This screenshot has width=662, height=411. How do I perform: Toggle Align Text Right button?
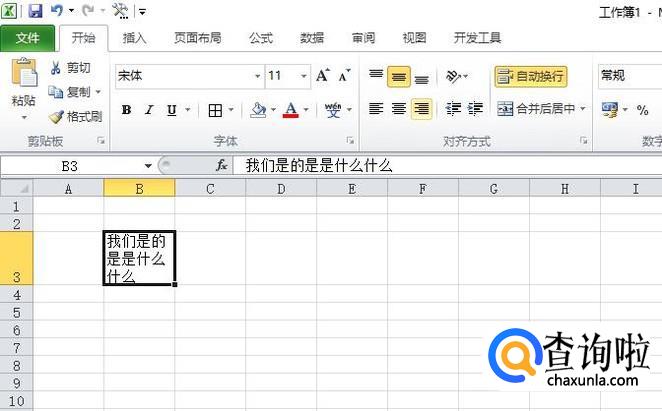click(421, 109)
